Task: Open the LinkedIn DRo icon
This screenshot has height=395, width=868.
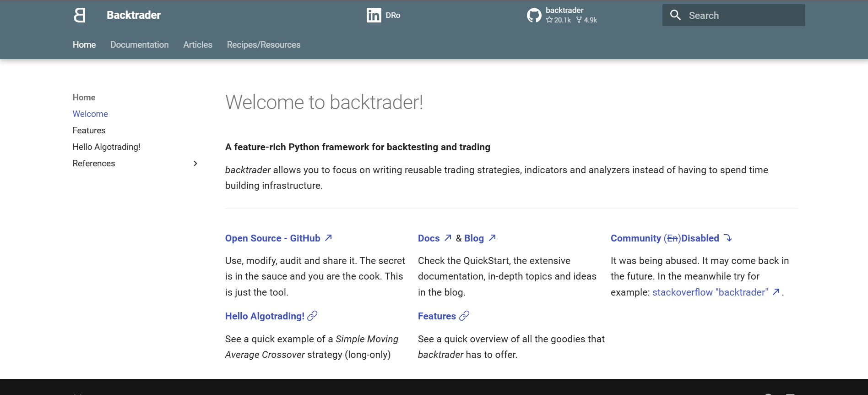Action: [x=374, y=15]
